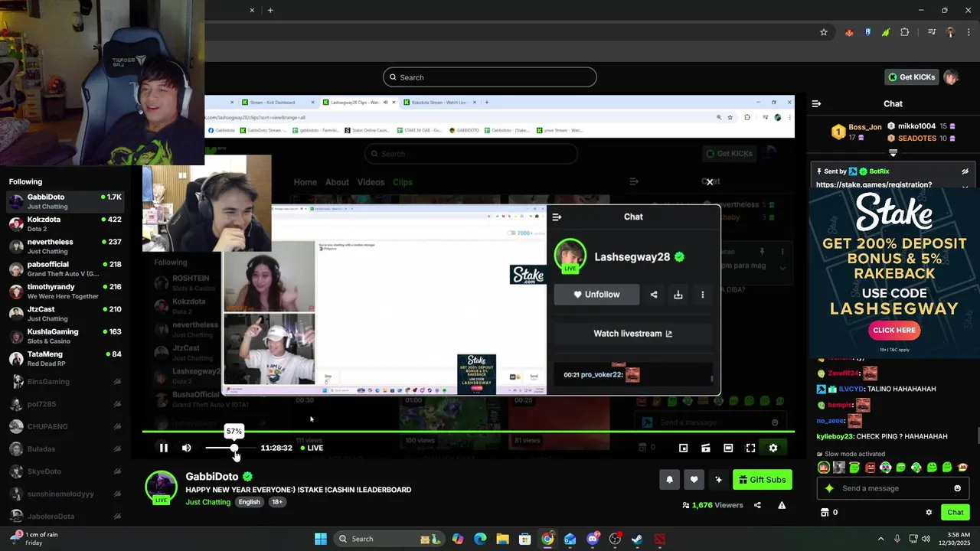The image size is (980, 551).
Task: Open Chrome three-dot menu
Action: [x=969, y=32]
